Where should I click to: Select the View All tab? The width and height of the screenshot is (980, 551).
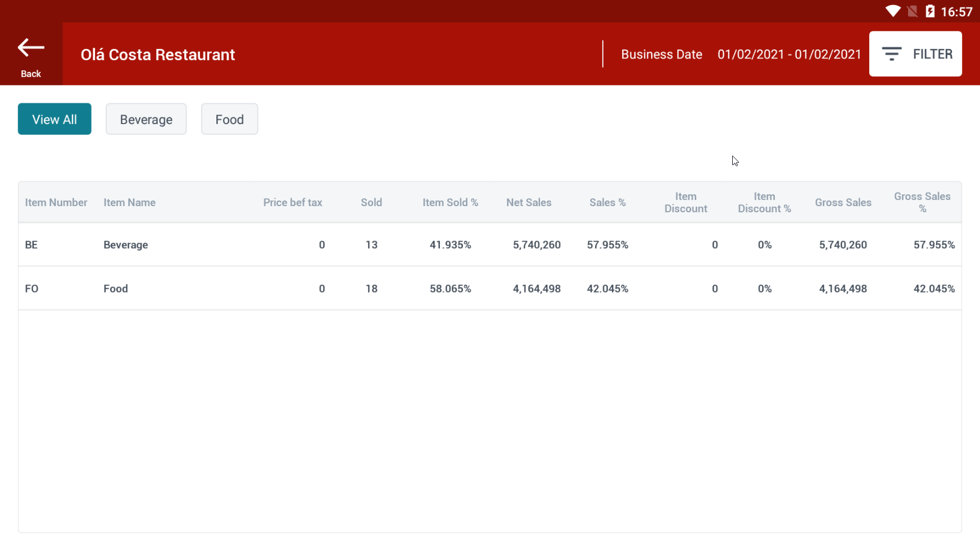pyautogui.click(x=55, y=119)
